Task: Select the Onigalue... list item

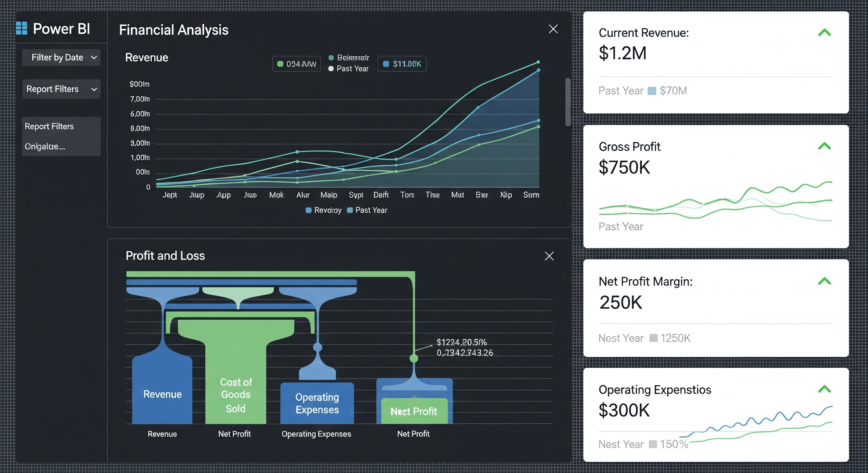Action: (45, 147)
